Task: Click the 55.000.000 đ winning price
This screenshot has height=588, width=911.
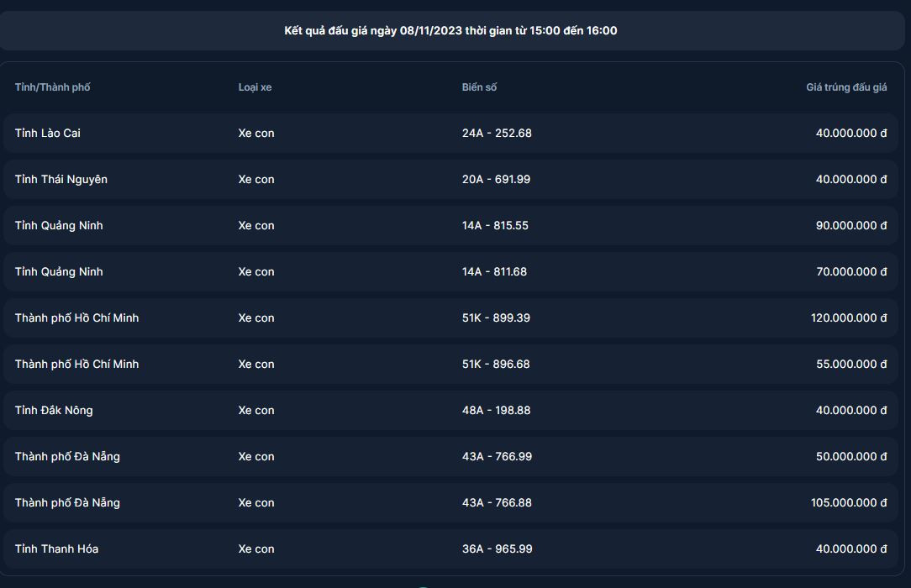Action: (851, 365)
